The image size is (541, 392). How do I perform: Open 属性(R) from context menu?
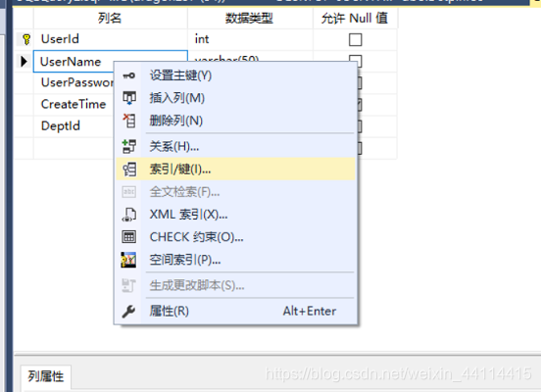tap(235, 312)
